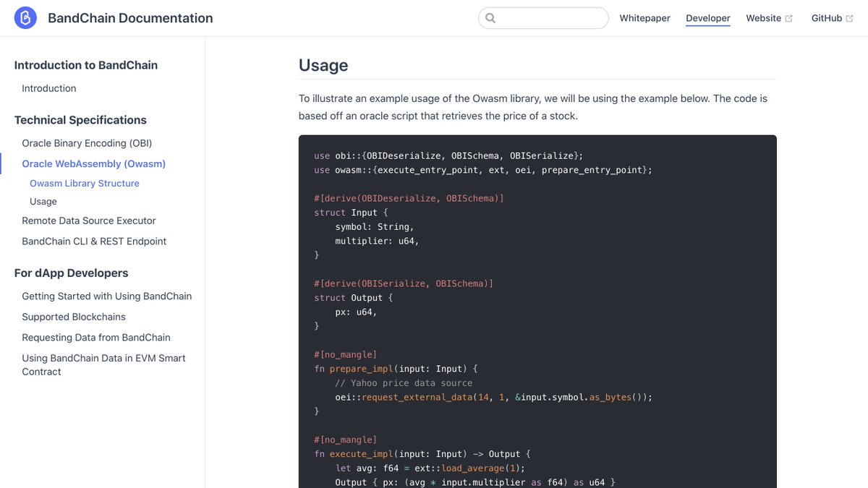The height and width of the screenshot is (488, 868).
Task: Click the 'oei::request_external_data' code line
Action: click(x=493, y=397)
